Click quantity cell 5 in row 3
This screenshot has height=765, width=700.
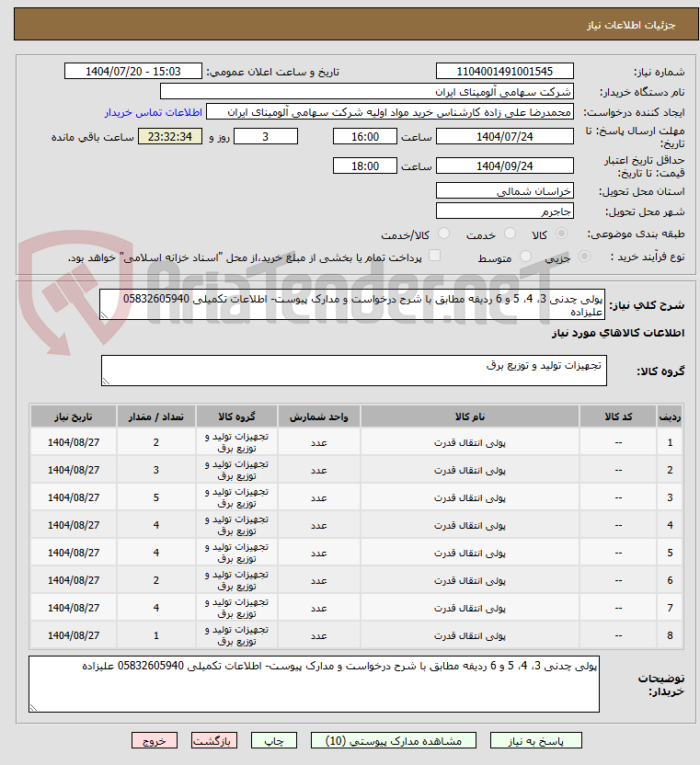pos(155,497)
